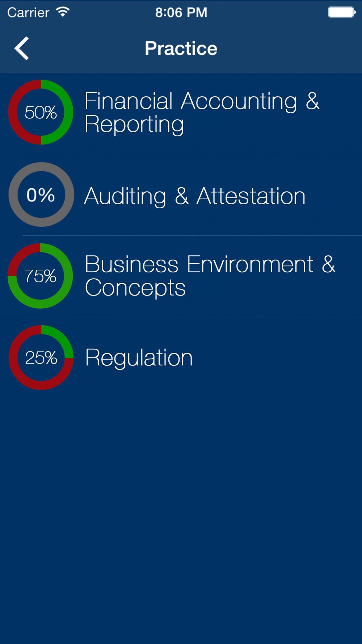Open Financial Accounting & Reporting practice
The height and width of the screenshot is (644, 362).
181,113
